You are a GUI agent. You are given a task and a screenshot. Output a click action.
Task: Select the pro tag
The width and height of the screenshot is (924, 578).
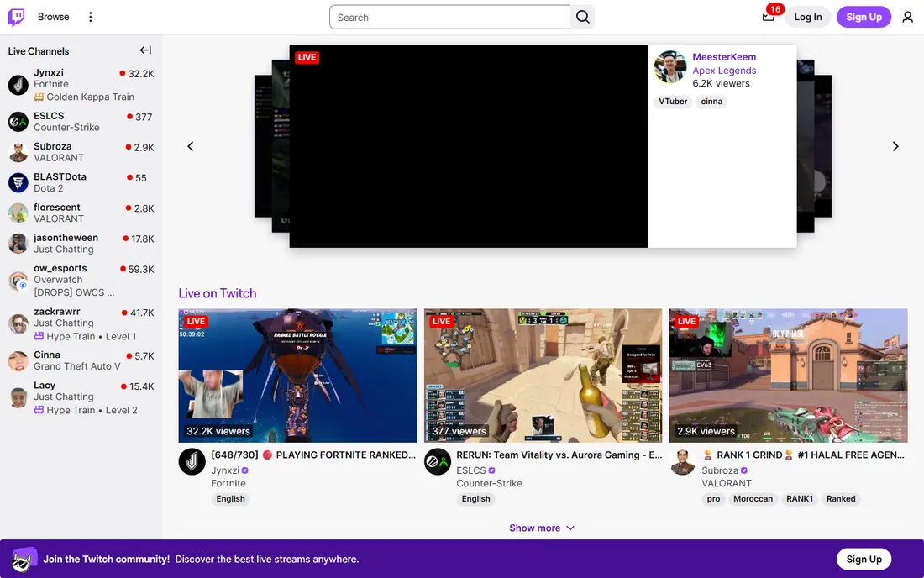point(713,498)
